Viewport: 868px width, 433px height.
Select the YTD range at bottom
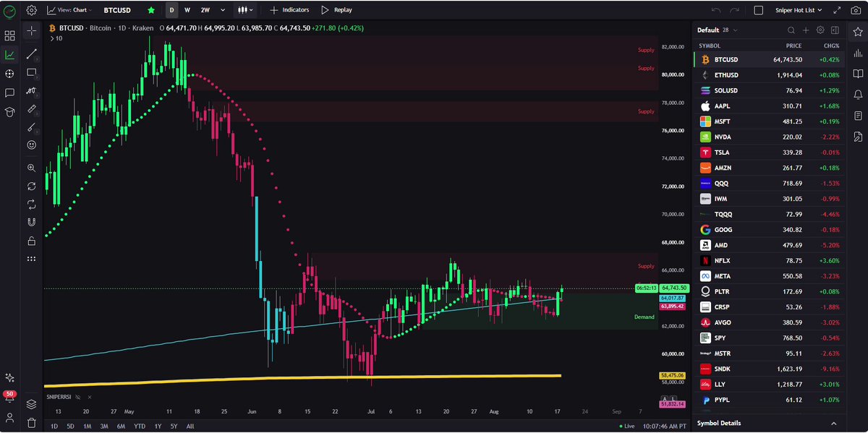140,426
